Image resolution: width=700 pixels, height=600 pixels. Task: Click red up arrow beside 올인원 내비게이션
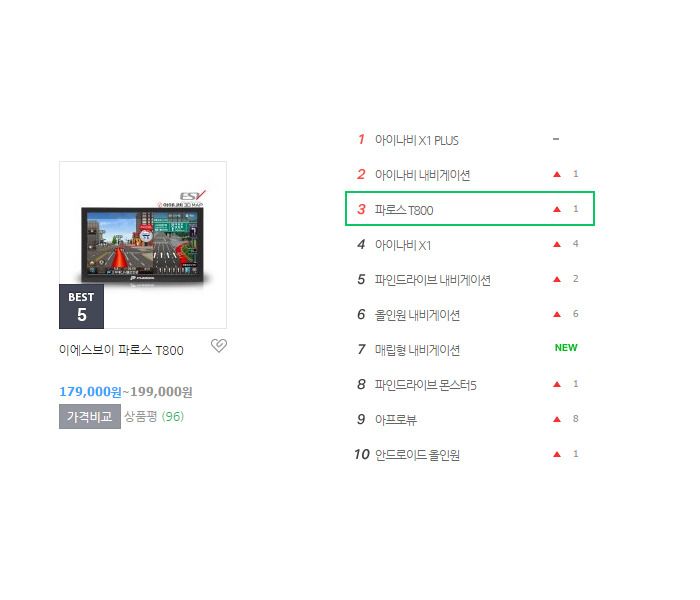(557, 314)
